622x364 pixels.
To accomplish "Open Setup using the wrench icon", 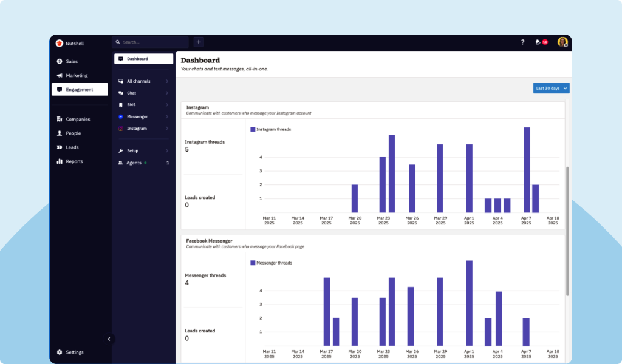I will point(122,150).
